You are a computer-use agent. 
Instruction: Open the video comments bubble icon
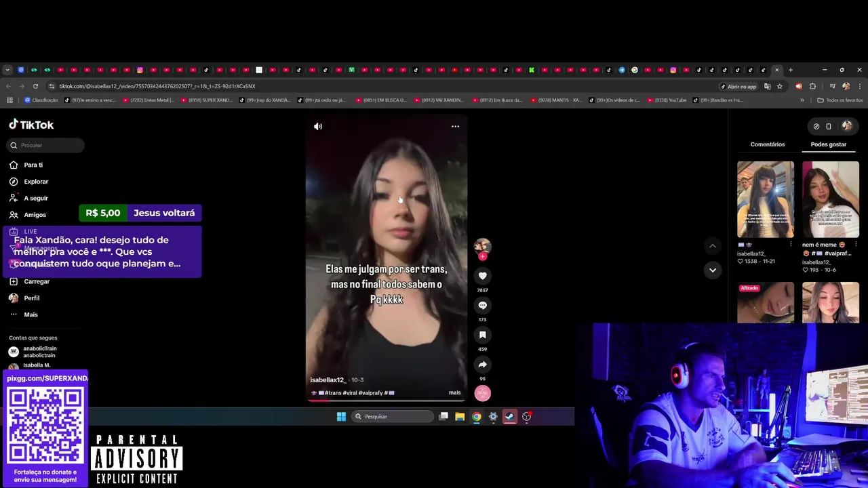coord(482,305)
